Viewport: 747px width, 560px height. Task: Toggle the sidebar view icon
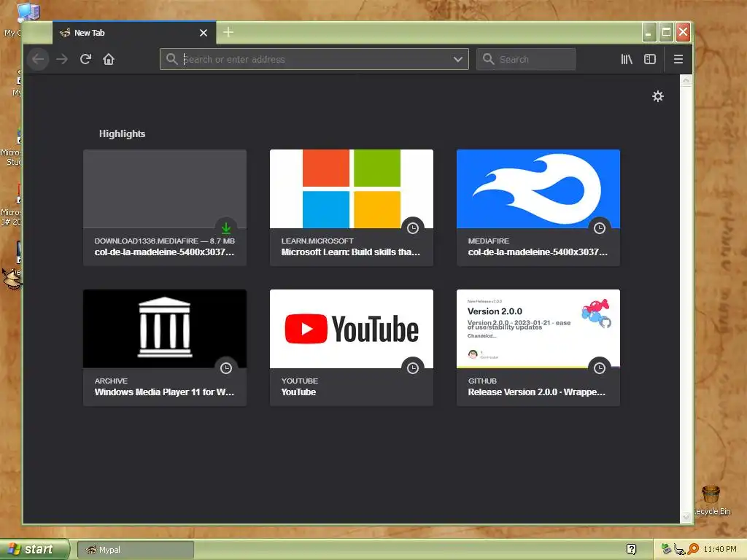tap(650, 59)
